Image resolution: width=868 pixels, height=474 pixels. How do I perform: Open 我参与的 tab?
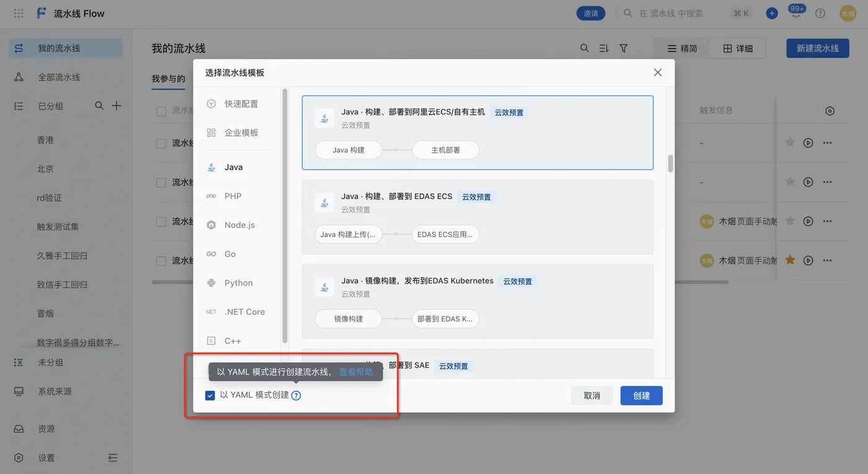[x=169, y=79]
